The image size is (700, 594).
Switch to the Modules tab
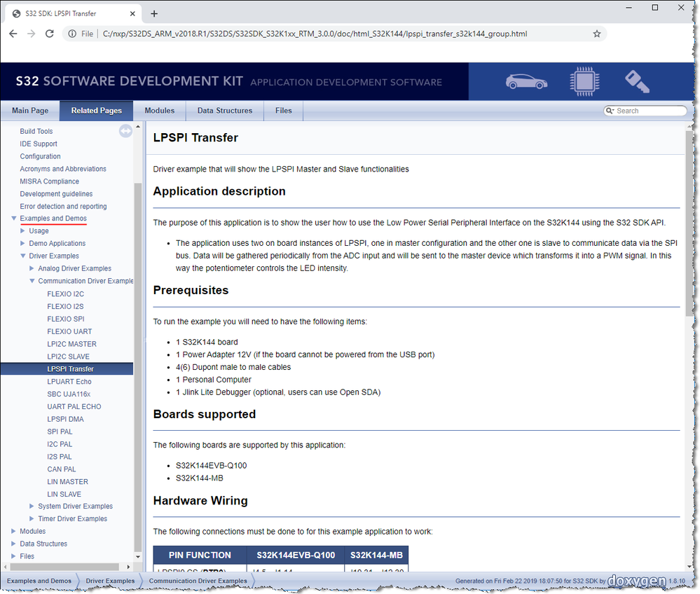159,111
